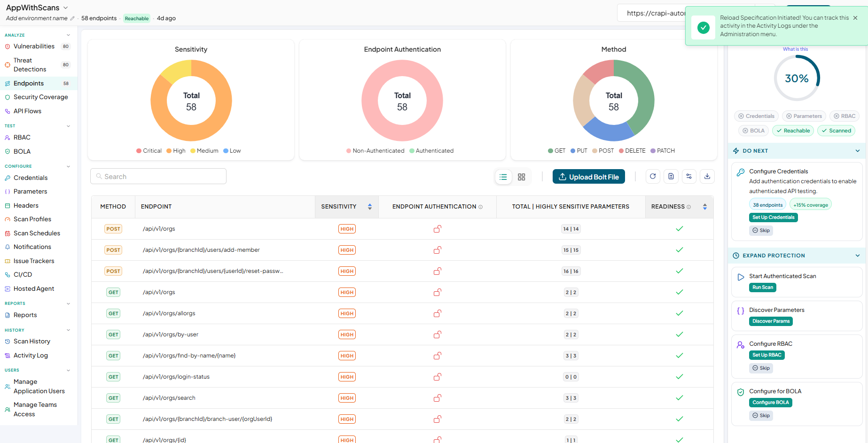868x443 pixels.
Task: Collapse the USERS sidebar section
Action: click(69, 370)
